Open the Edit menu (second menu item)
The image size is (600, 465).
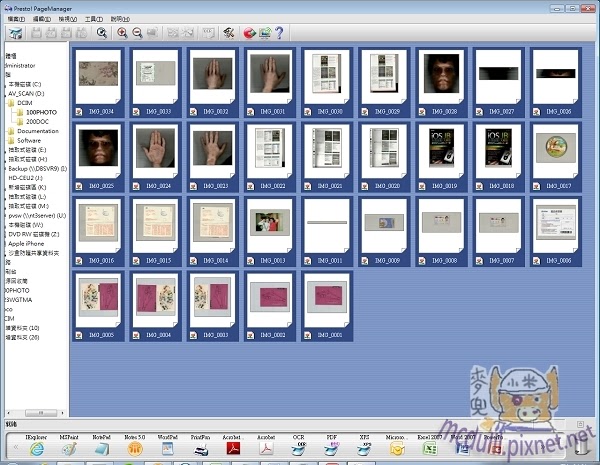click(42, 19)
